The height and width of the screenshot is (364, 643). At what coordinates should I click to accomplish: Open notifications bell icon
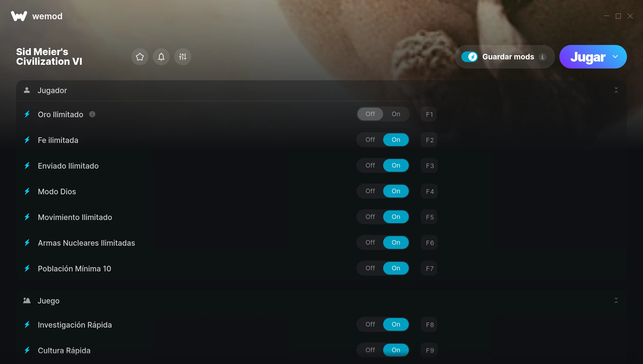tap(161, 57)
